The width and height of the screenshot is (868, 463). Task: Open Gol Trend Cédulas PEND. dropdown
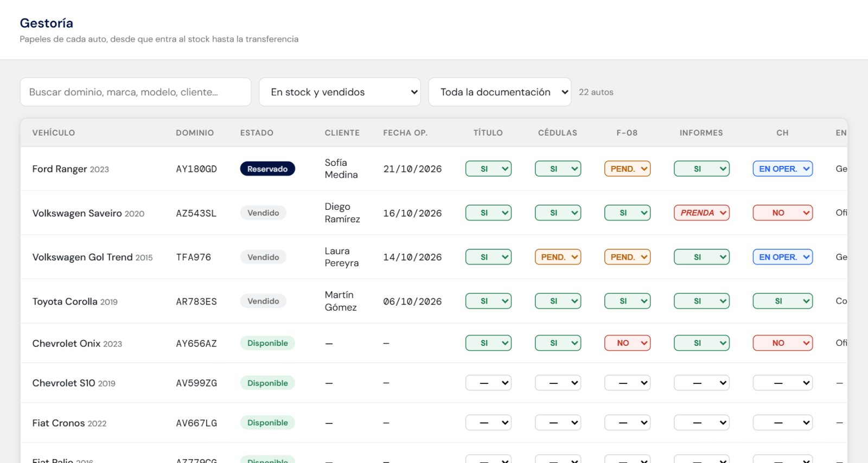pyautogui.click(x=558, y=257)
